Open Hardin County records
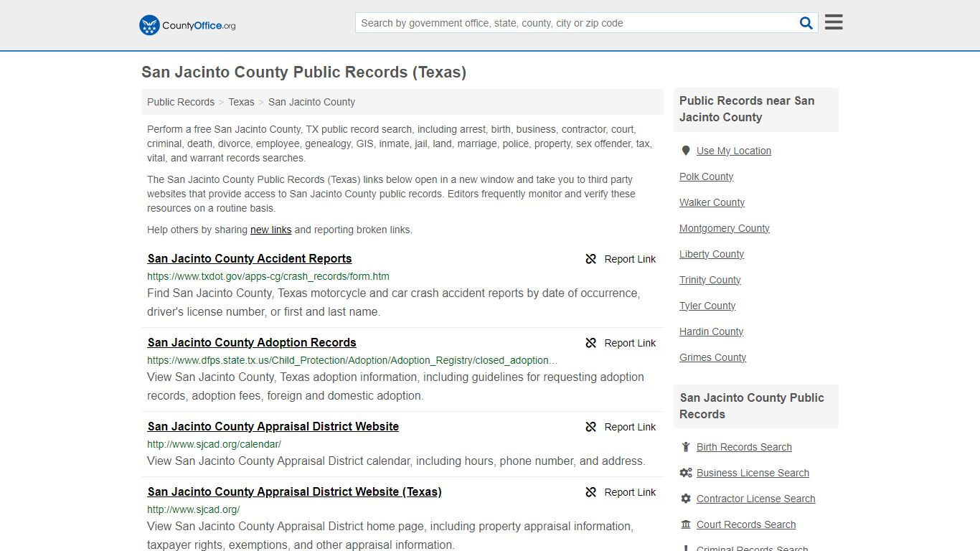Viewport: 980px width, 551px height. tap(712, 331)
